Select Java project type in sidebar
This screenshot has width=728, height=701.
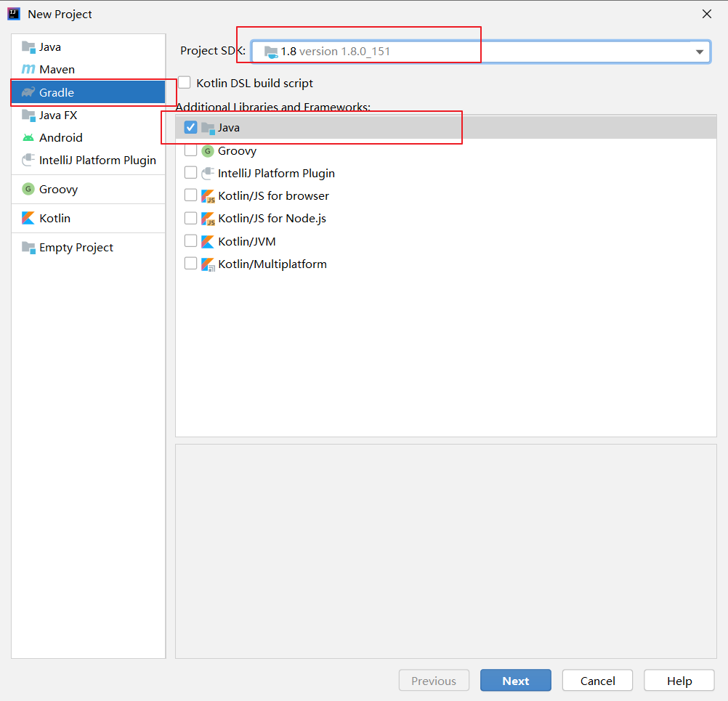[x=88, y=47]
